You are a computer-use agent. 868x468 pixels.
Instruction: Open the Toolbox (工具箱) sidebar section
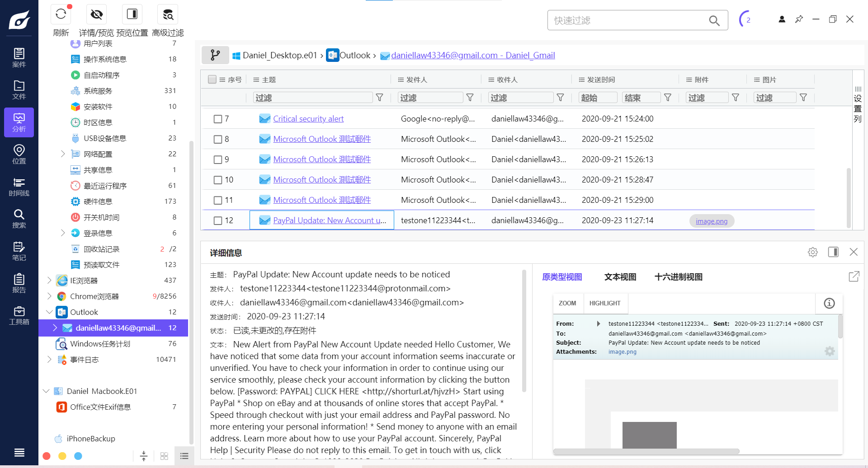(19, 316)
